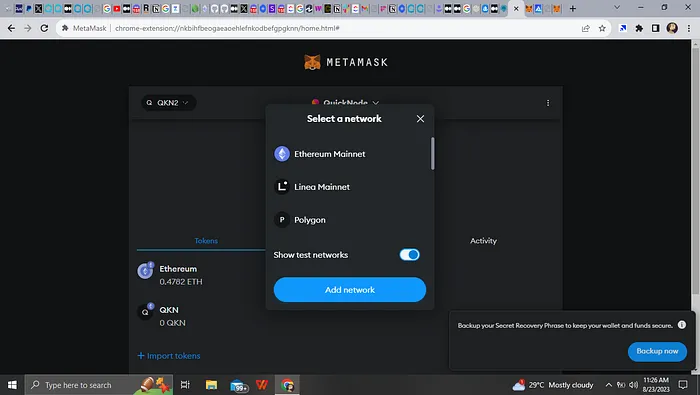The image size is (700, 395).
Task: Open the browser Extensions puzzle icon
Action: pos(639,28)
